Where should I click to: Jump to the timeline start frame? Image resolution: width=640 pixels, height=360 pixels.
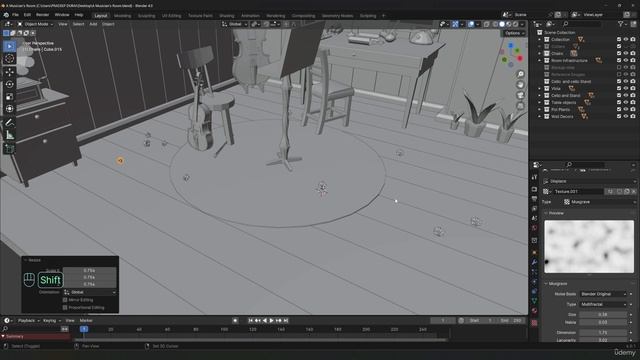(x=251, y=321)
